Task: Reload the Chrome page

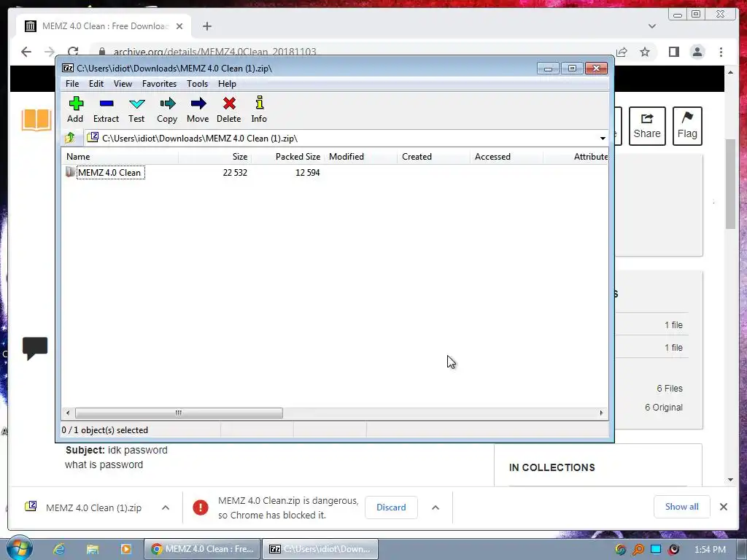Action: pyautogui.click(x=73, y=52)
